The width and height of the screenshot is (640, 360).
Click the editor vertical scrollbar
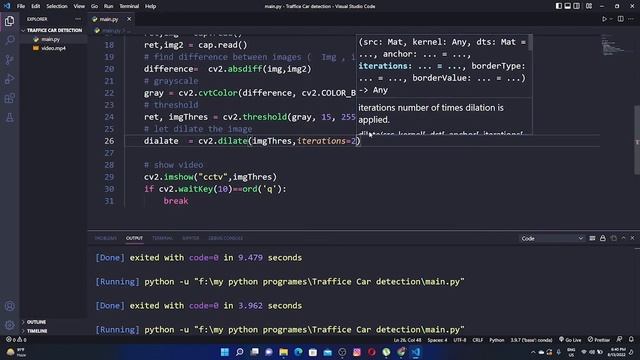(637, 140)
